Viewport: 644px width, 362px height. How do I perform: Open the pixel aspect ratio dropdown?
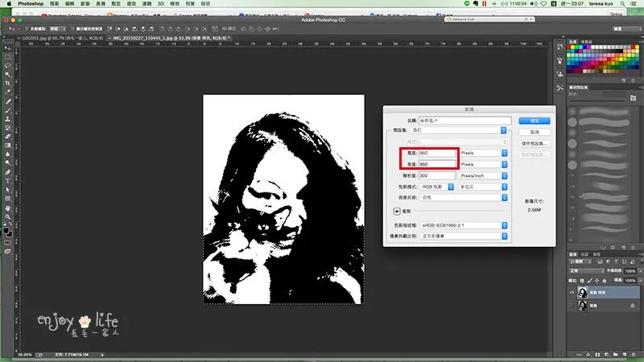click(x=464, y=236)
